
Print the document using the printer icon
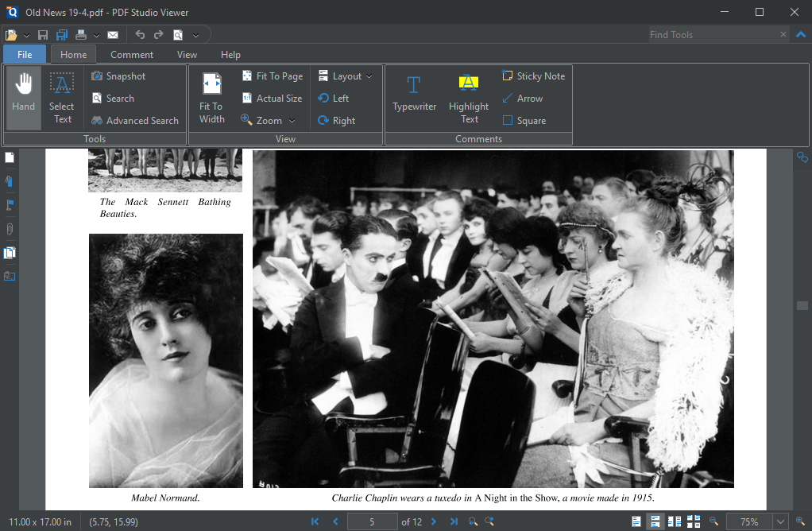(x=81, y=35)
